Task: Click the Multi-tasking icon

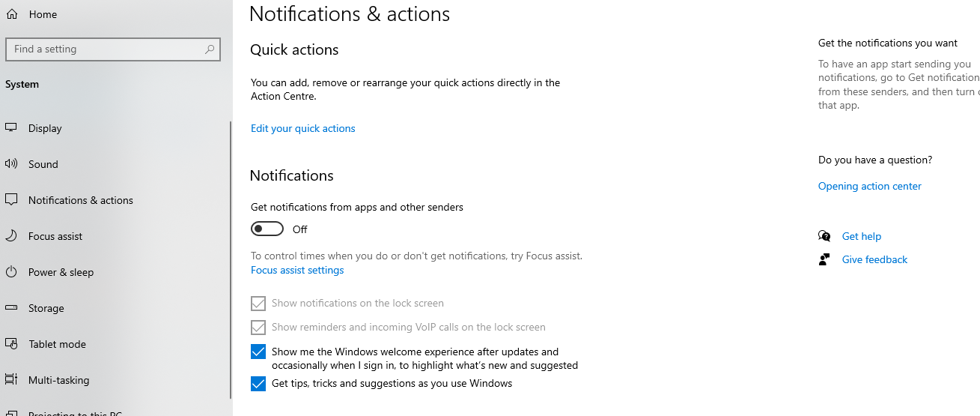Action: point(11,380)
